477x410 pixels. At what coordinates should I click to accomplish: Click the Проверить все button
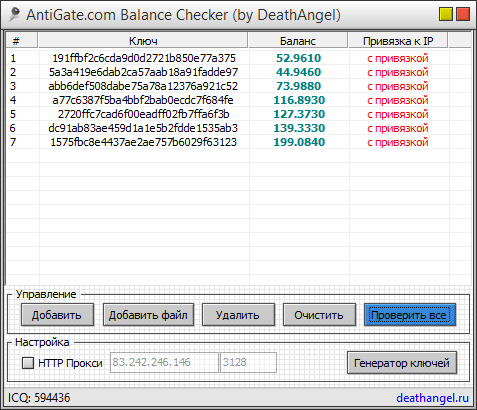pyautogui.click(x=410, y=315)
